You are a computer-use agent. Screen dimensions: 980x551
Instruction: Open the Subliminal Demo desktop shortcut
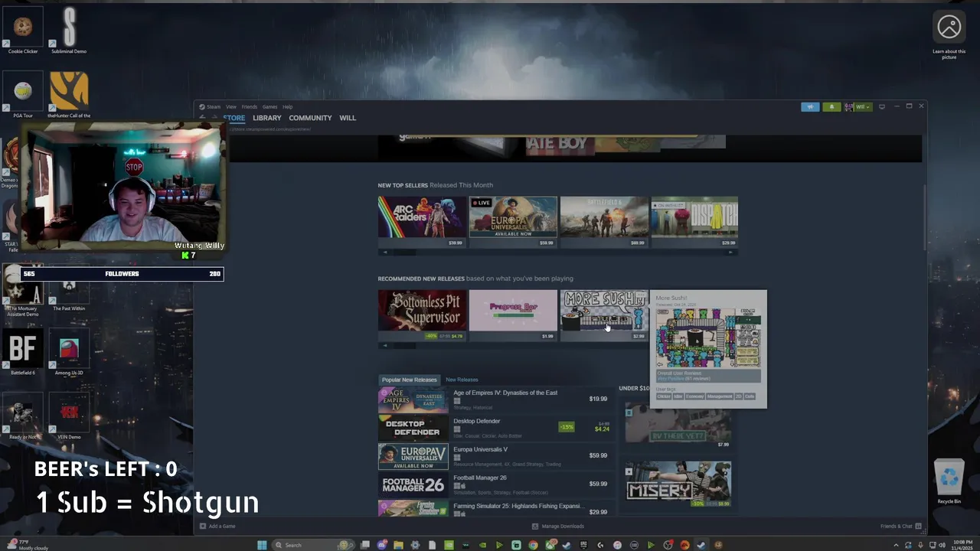(69, 31)
